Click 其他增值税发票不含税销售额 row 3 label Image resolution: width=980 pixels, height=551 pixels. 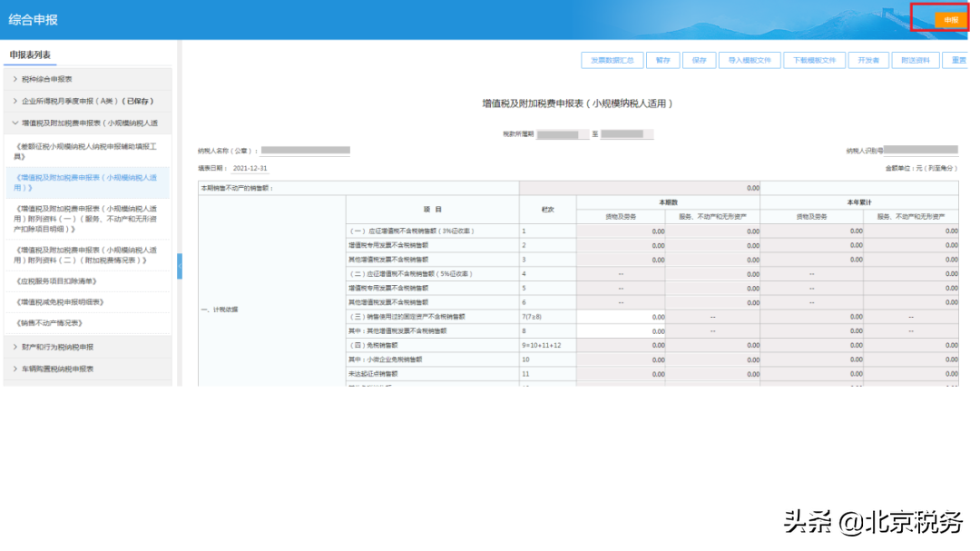click(x=388, y=260)
